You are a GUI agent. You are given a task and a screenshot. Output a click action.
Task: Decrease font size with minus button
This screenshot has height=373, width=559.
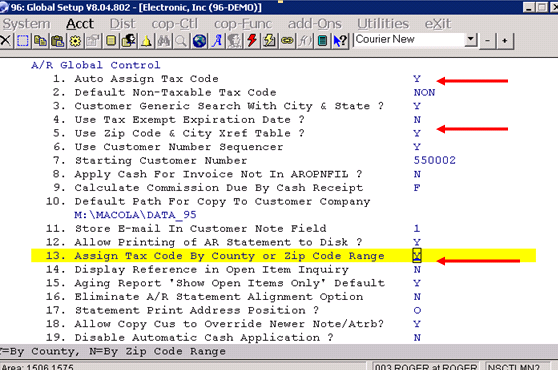click(487, 41)
